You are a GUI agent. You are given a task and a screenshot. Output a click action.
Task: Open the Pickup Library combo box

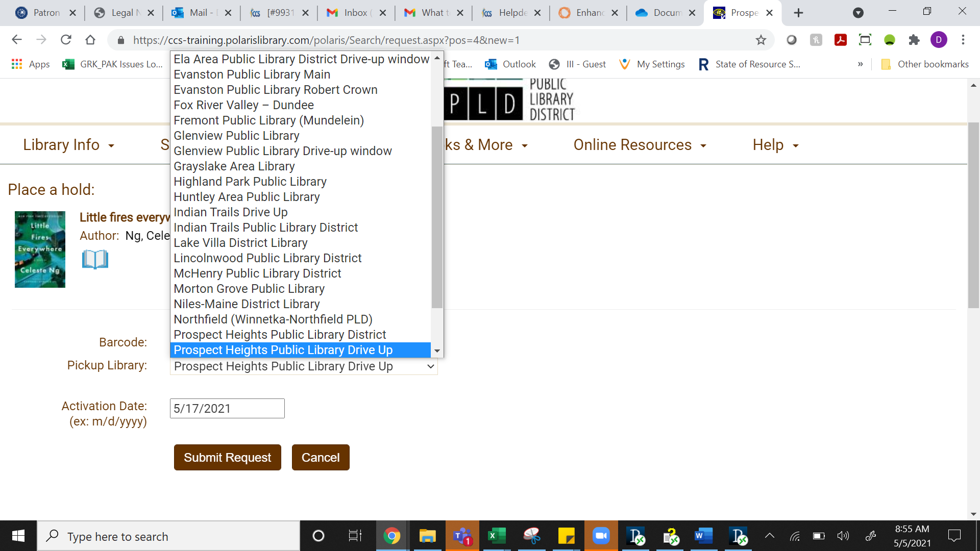coord(304,366)
